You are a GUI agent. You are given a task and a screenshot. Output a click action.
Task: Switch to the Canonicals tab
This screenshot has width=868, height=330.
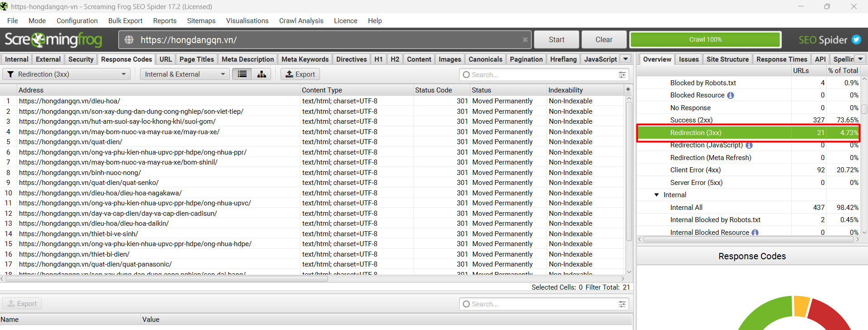click(485, 59)
